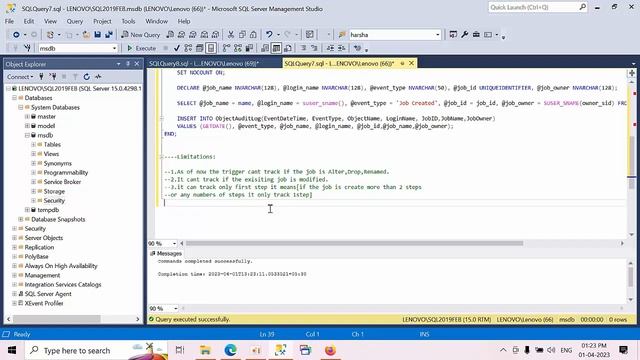This screenshot has width=640, height=360.
Task: Open Connect dropdown in Object Explorer
Action: 20,77
